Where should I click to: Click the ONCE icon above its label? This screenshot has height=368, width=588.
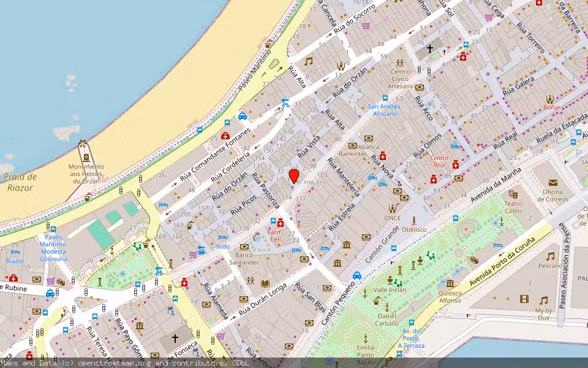coord(392,209)
